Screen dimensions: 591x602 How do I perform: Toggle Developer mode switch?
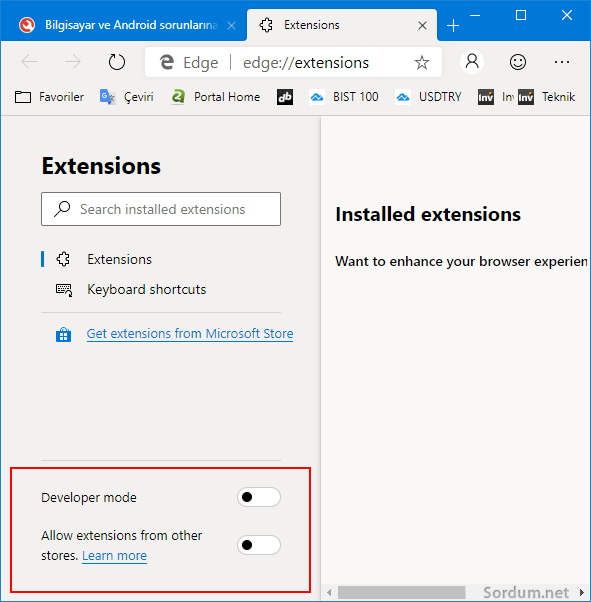[259, 497]
